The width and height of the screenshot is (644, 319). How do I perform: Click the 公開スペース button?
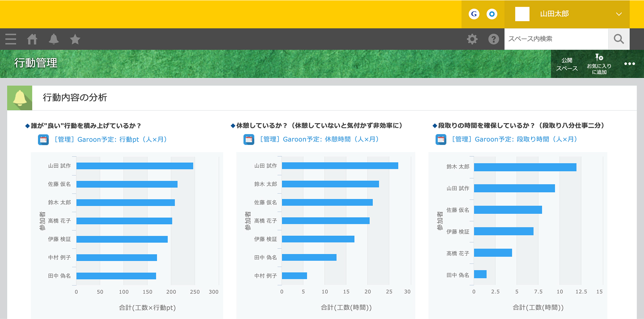(567, 64)
